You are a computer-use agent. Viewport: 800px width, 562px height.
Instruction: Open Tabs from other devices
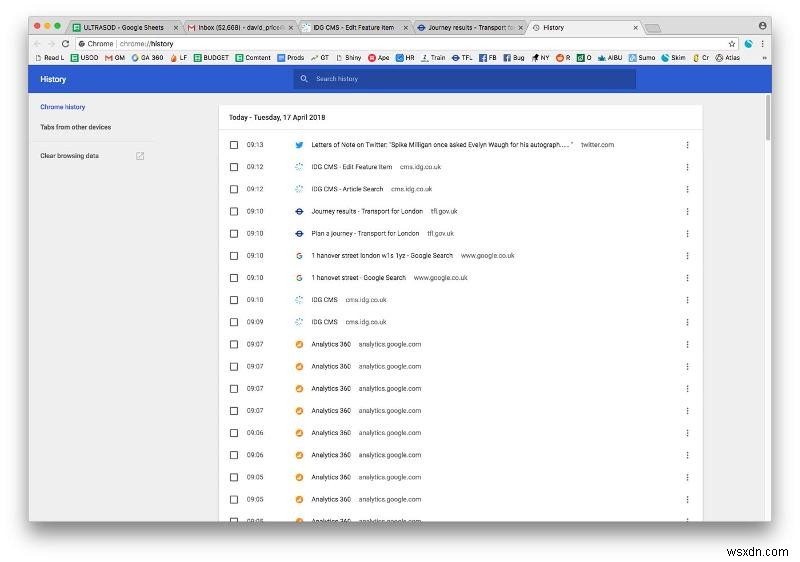tap(76, 127)
